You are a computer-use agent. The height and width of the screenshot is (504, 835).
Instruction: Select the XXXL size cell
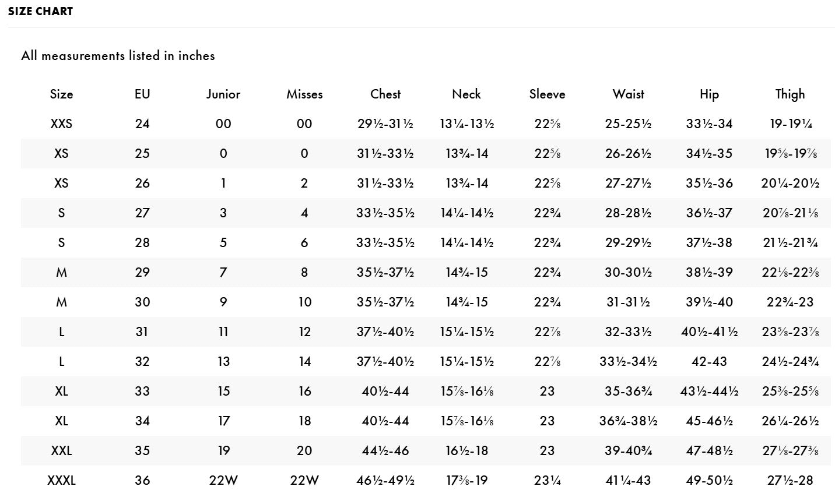(x=61, y=481)
